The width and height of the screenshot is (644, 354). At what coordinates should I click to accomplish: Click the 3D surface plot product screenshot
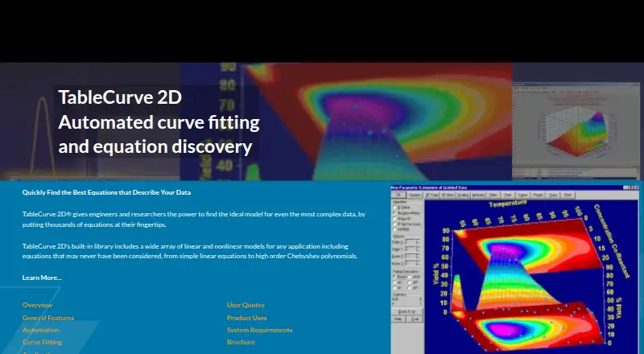[515, 270]
